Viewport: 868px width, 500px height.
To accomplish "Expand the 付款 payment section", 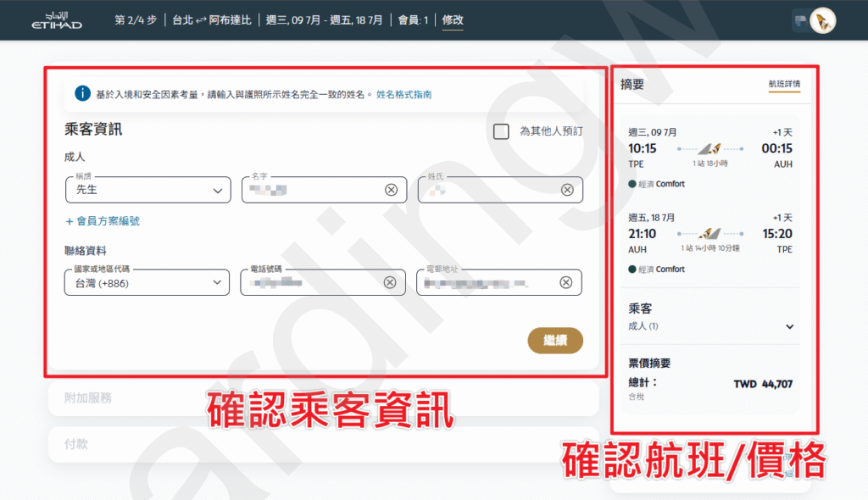I will pyautogui.click(x=323, y=444).
